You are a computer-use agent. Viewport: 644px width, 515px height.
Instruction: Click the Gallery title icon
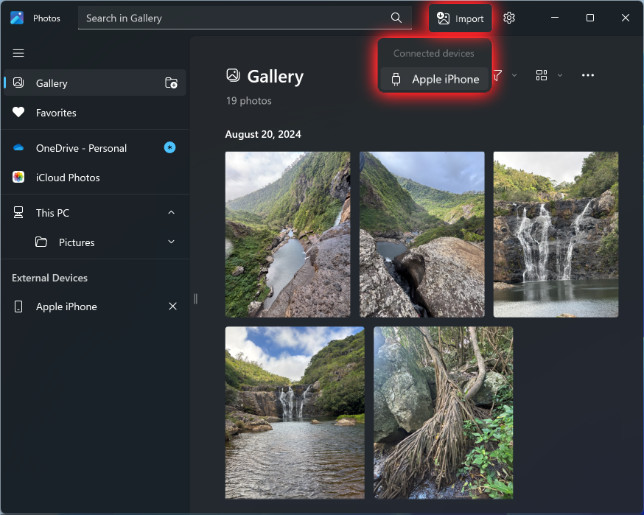[x=233, y=76]
